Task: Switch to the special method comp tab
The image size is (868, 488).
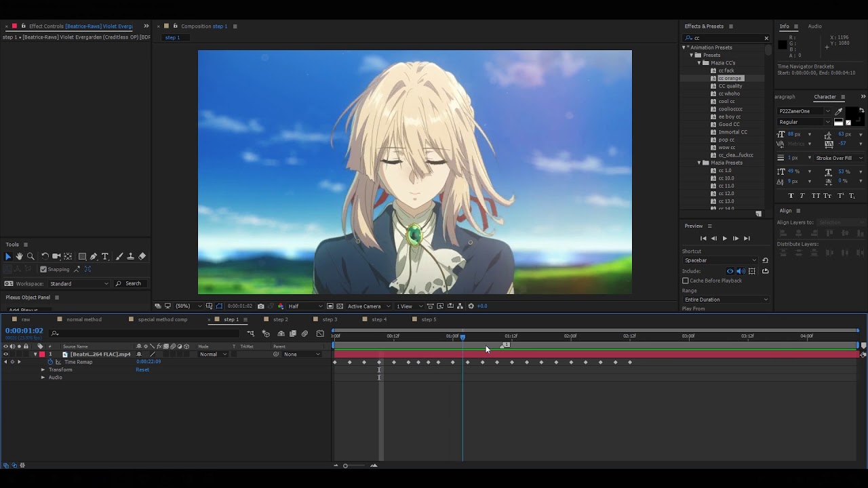Action: coord(163,319)
